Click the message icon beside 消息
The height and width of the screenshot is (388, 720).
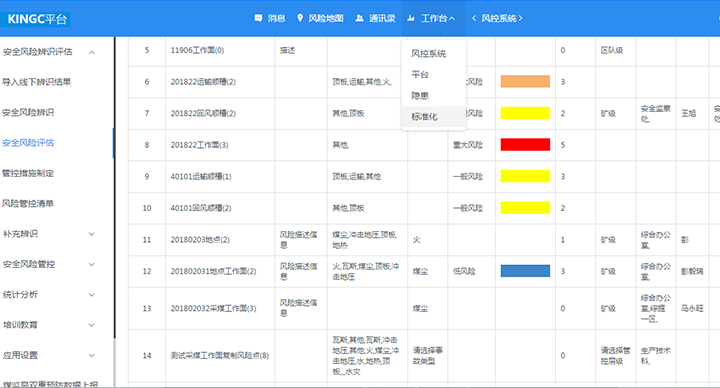pos(258,18)
